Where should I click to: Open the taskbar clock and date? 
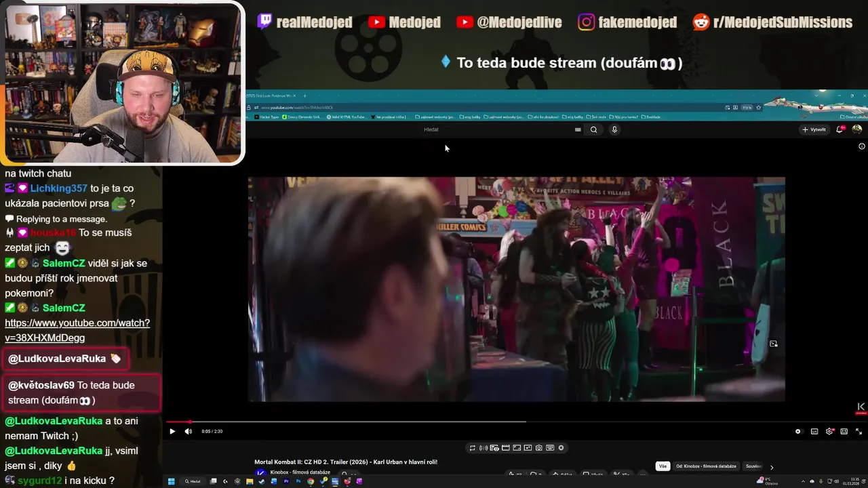tap(851, 481)
